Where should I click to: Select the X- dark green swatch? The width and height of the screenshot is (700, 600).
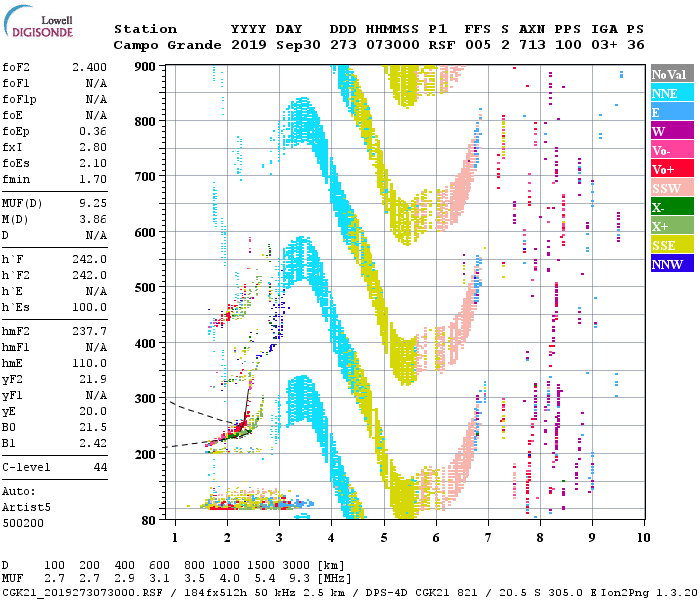click(672, 207)
